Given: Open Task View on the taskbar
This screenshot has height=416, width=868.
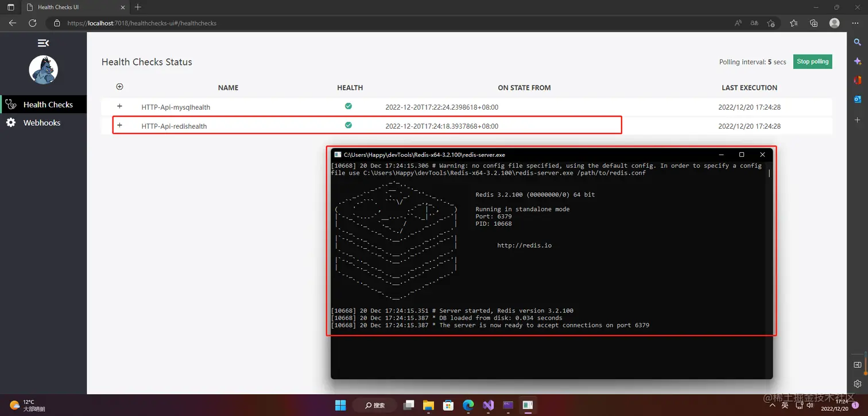Looking at the screenshot, I should (409, 405).
